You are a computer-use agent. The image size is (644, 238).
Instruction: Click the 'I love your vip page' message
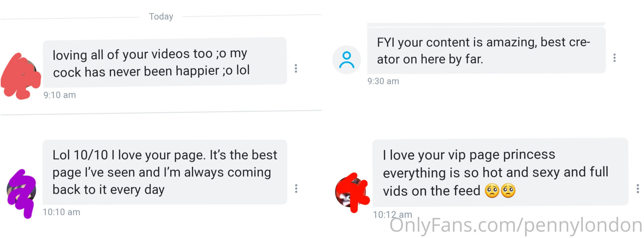click(500, 172)
